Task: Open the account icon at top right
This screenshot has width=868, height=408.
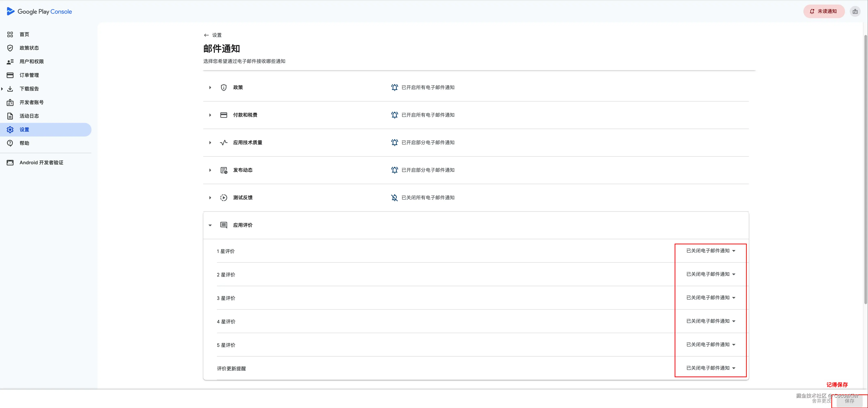Action: [x=855, y=11]
